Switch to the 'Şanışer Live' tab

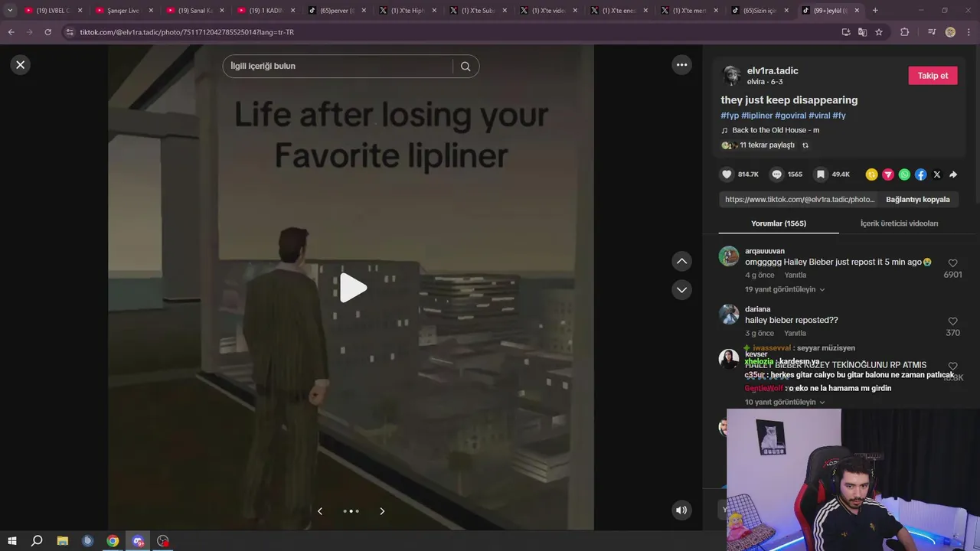(123, 11)
